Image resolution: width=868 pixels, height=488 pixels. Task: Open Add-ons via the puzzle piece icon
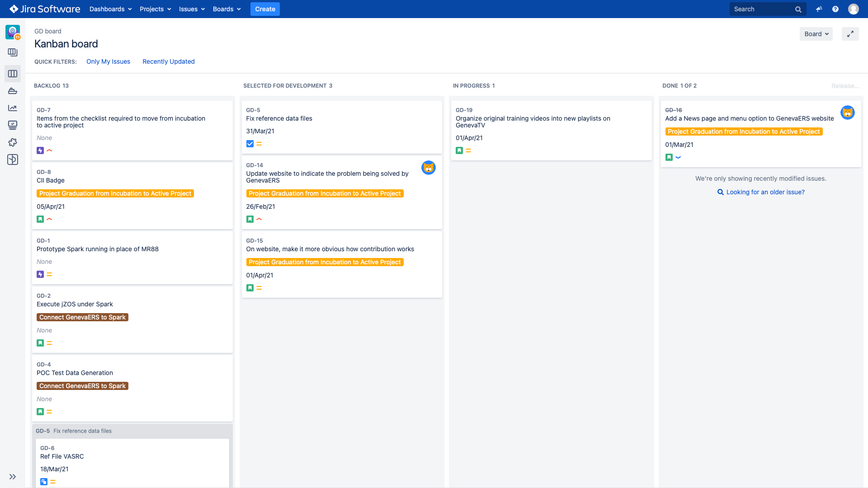click(12, 142)
